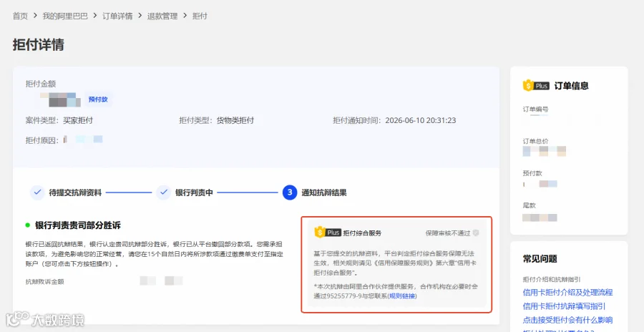Select the 通知抗辩结果 step label
Viewport: 644px width, 332px height.
pyautogui.click(x=324, y=192)
